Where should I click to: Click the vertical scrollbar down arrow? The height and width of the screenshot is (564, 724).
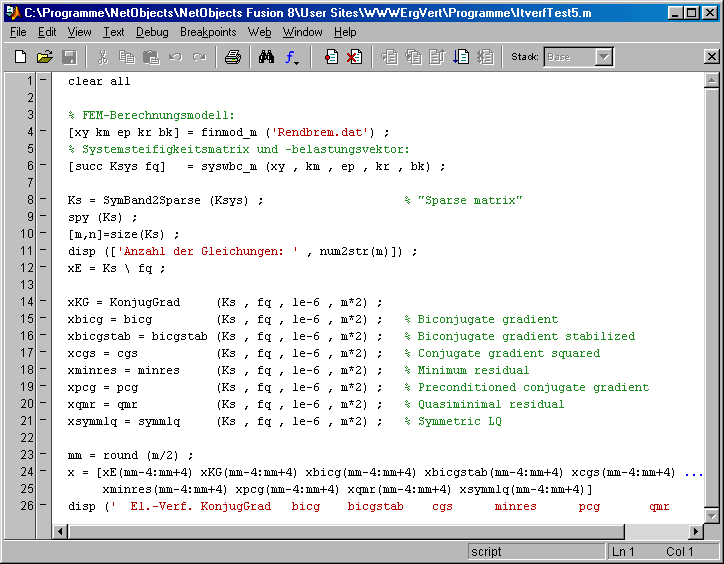(x=711, y=515)
